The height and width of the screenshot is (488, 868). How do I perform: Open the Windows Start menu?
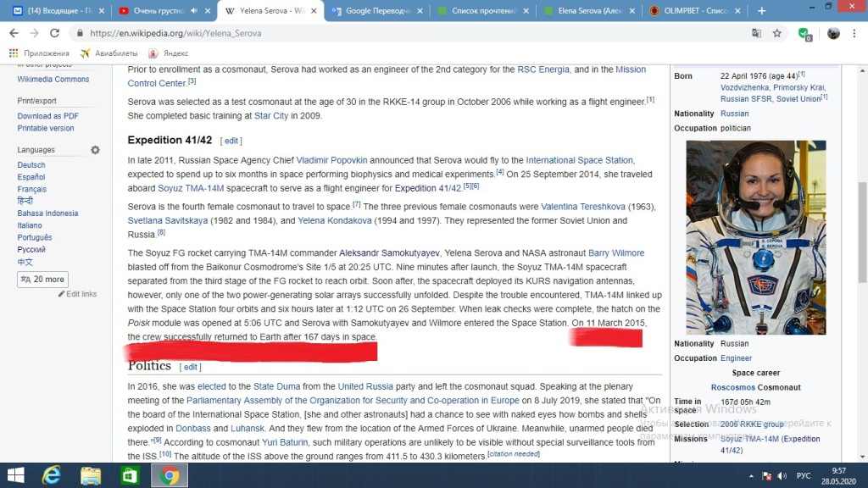click(15, 475)
